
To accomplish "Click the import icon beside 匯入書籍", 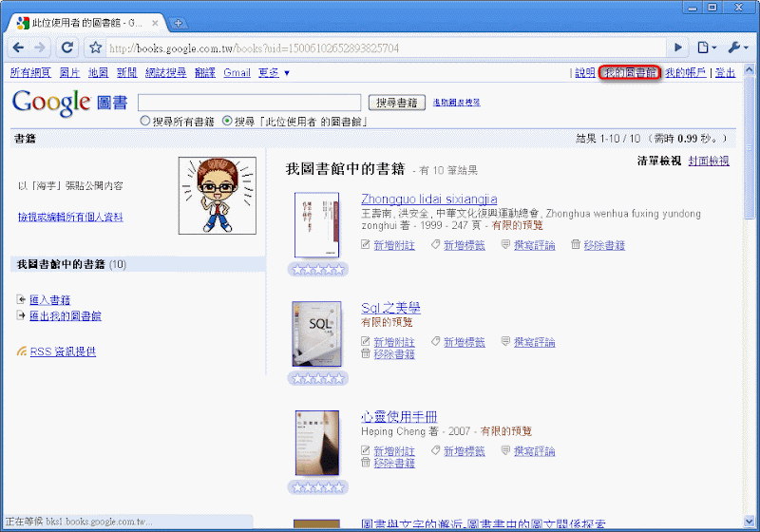I will tap(21, 299).
